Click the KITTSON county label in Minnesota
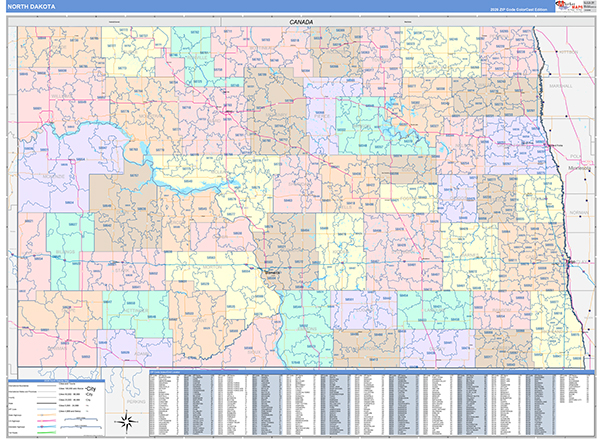The height and width of the screenshot is (439, 600). (x=568, y=52)
